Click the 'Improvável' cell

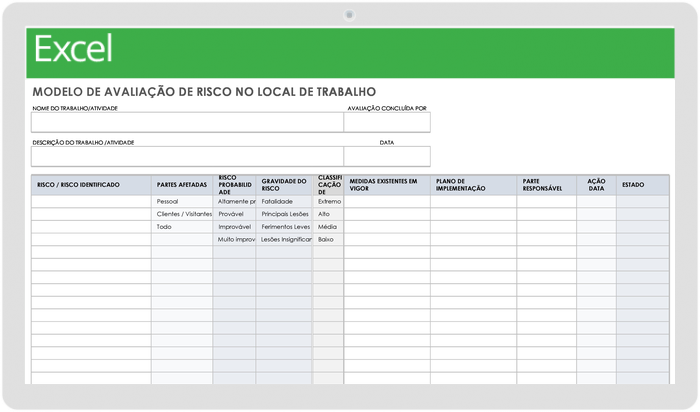[x=234, y=227]
